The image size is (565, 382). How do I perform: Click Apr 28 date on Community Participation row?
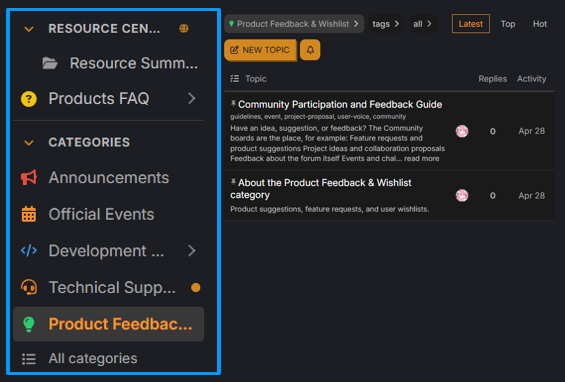[x=531, y=131]
